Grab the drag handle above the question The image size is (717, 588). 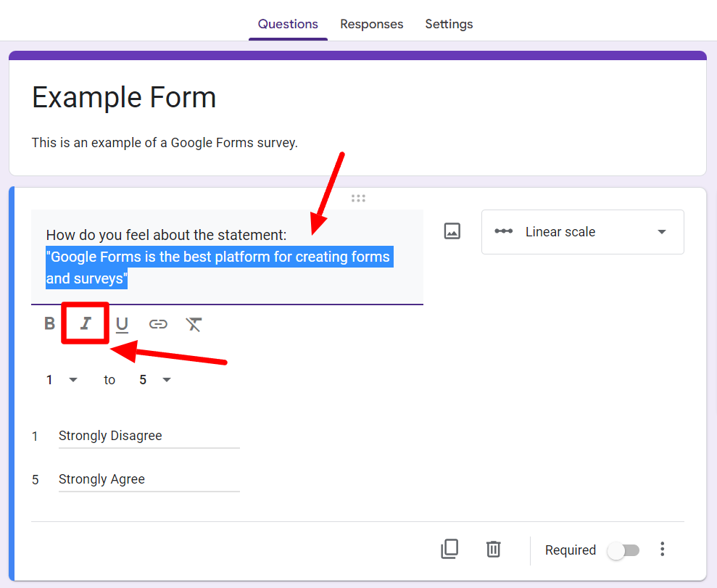[x=358, y=198]
